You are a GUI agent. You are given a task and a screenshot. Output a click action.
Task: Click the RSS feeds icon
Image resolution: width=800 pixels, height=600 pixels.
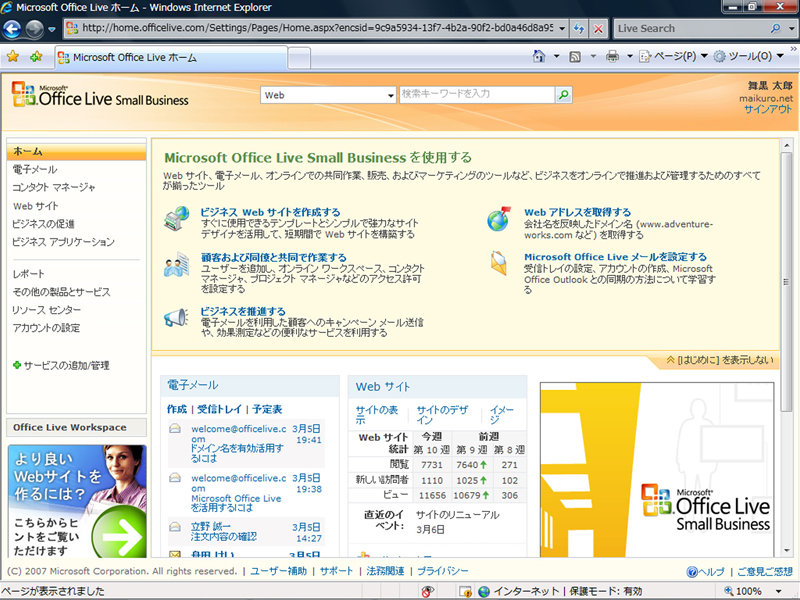coord(575,57)
